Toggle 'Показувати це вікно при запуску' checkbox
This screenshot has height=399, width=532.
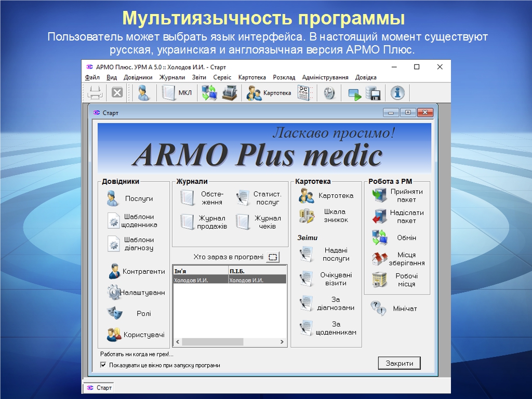click(x=103, y=365)
